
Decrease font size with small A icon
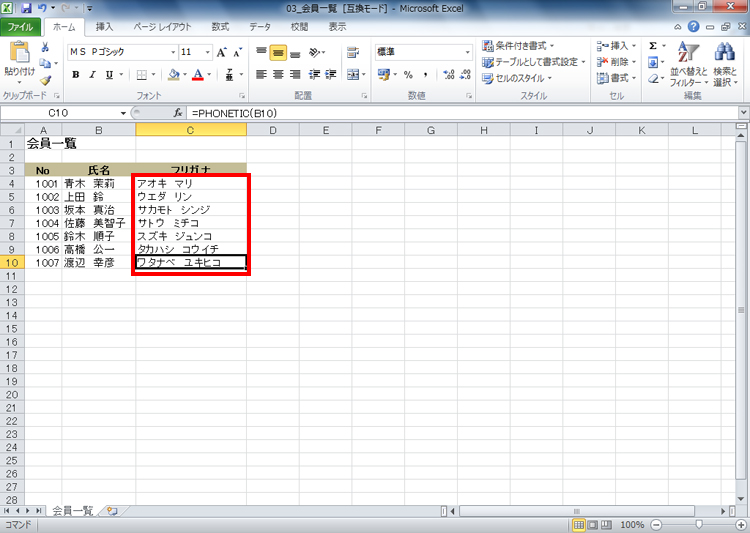coord(238,52)
